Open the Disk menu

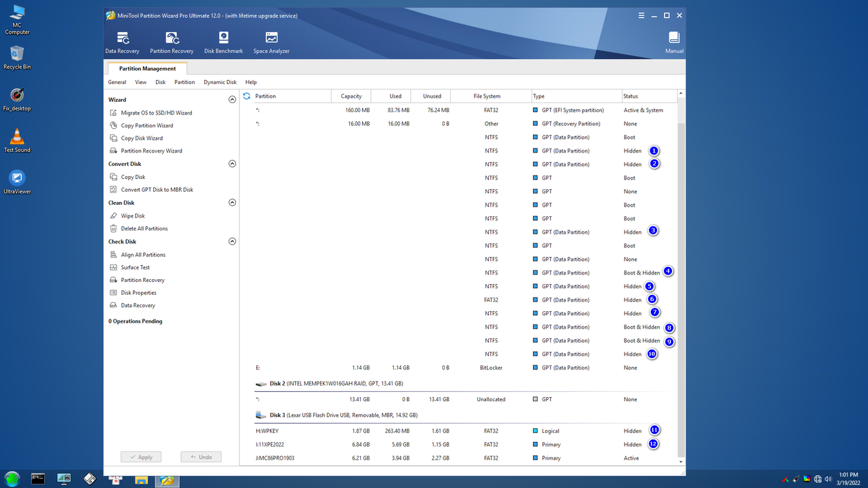(160, 82)
